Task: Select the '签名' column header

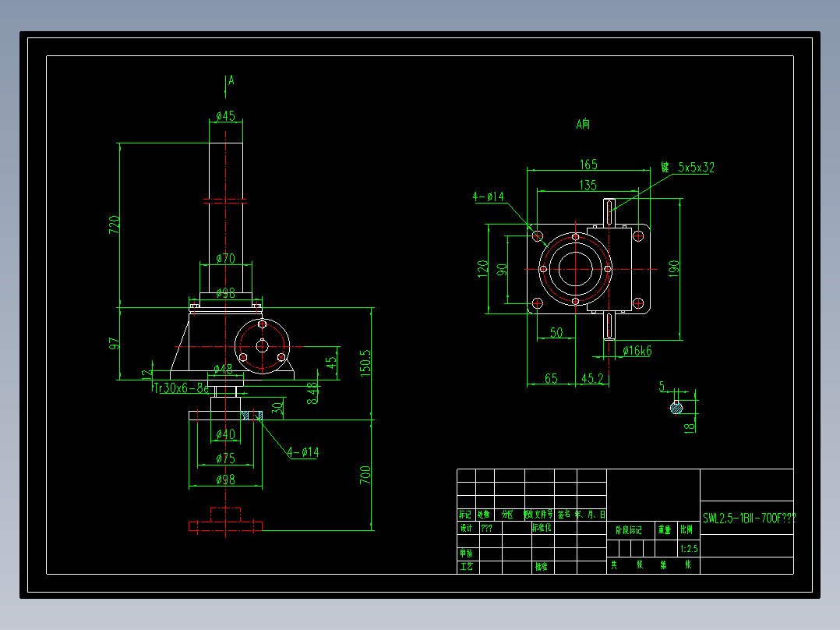Action: coord(564,515)
